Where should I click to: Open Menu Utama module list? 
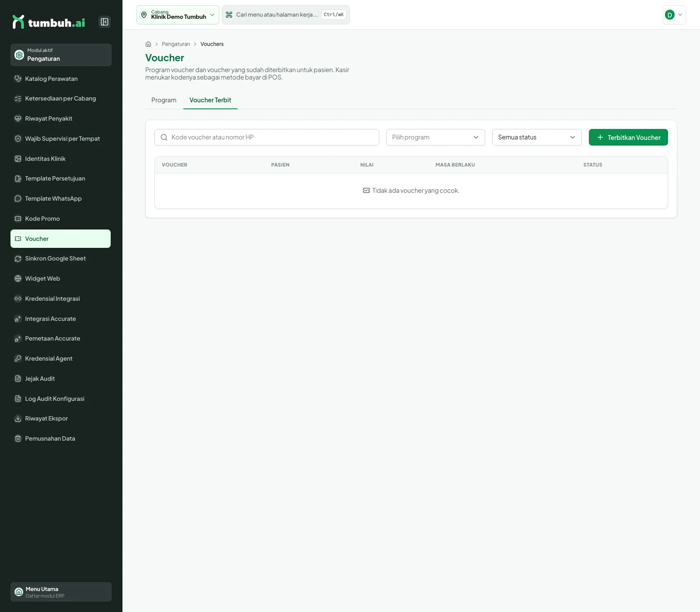pos(61,592)
